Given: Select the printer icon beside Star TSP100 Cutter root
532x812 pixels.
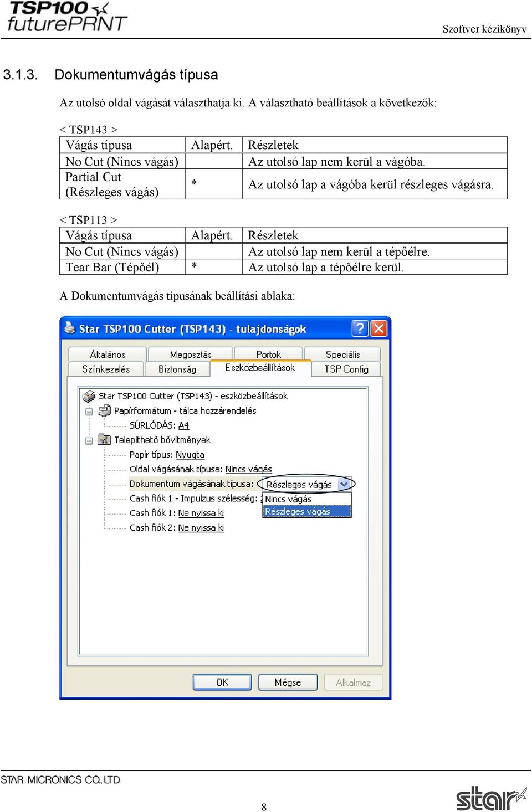Looking at the screenshot, I should tap(89, 396).
